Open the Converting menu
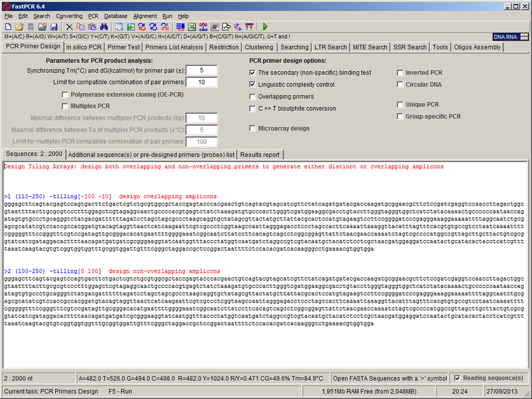Screen dimensions: 532x399 tap(69, 16)
